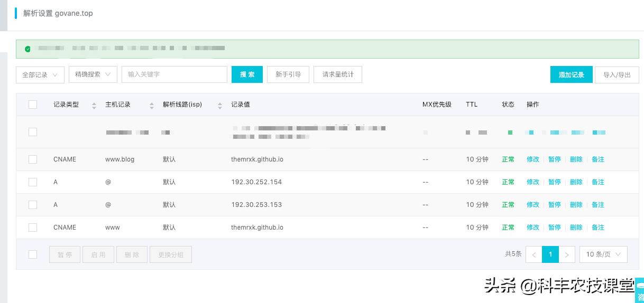Click 正常 status in www.blog row

pyautogui.click(x=508, y=159)
